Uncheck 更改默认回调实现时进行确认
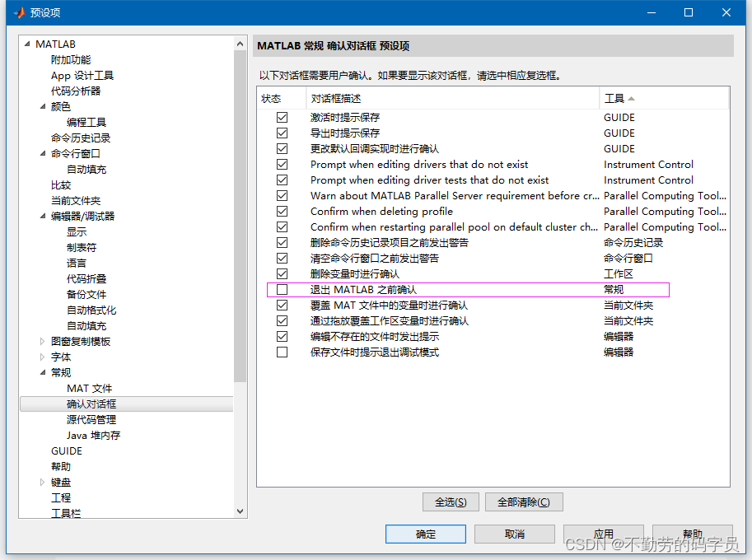This screenshot has height=560, width=752. pos(282,148)
